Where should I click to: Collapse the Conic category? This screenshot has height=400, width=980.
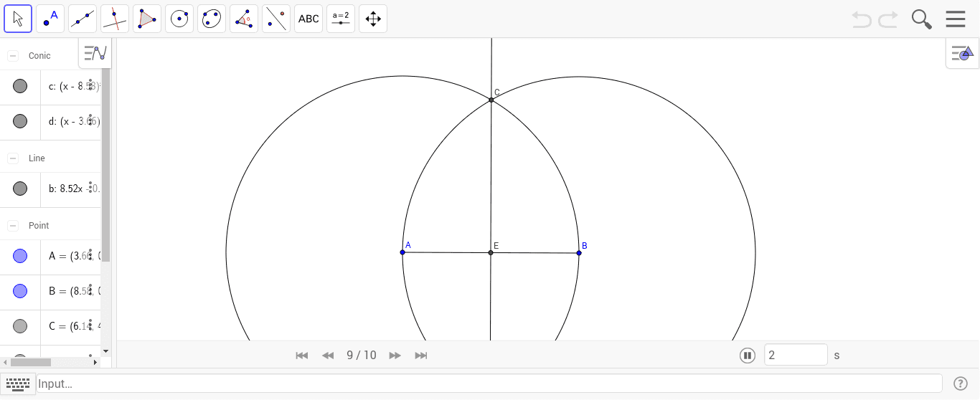coord(13,56)
